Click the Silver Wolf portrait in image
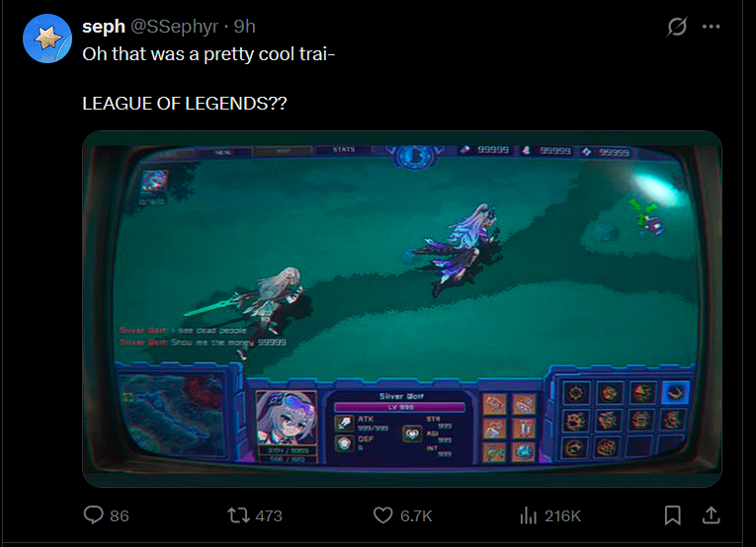The image size is (756, 547). pyautogui.click(x=287, y=419)
